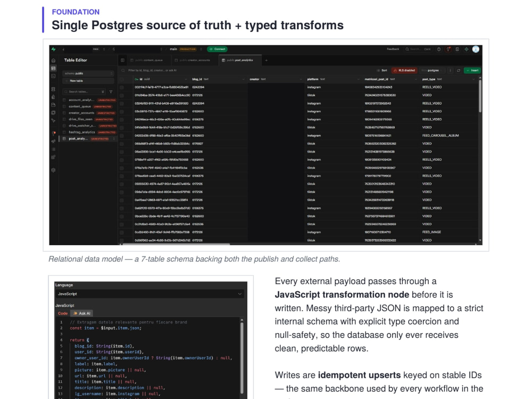Click the Sort button

(382, 71)
